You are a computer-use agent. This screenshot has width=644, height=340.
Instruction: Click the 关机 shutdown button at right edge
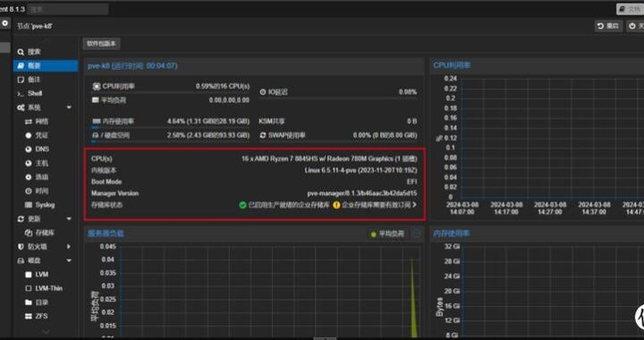(x=635, y=26)
